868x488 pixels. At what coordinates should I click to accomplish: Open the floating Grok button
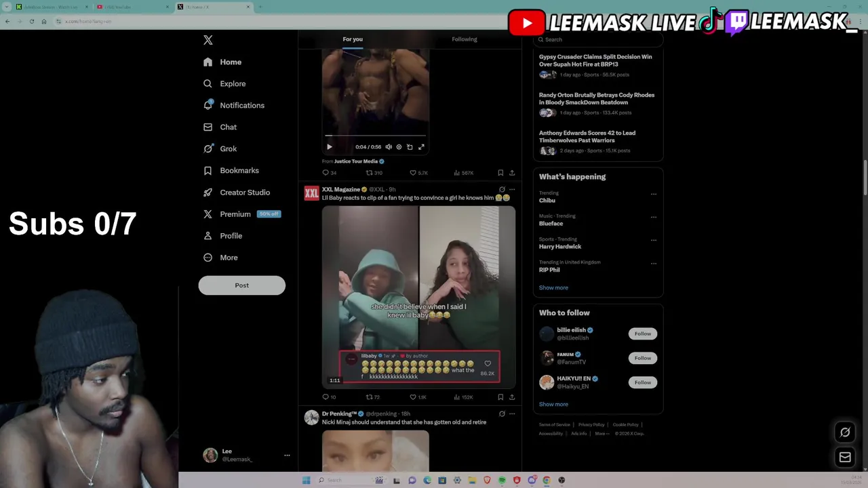pyautogui.click(x=845, y=432)
